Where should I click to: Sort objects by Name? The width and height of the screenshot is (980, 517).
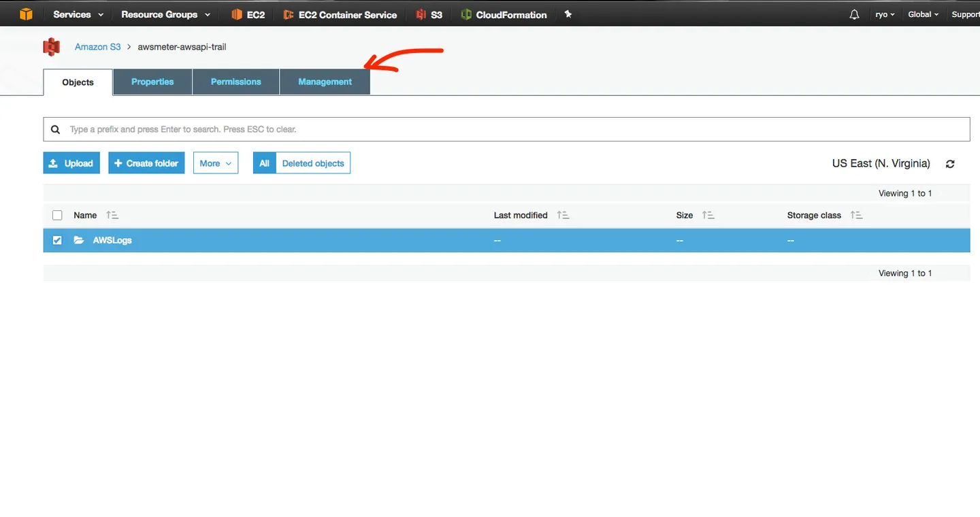(x=112, y=215)
